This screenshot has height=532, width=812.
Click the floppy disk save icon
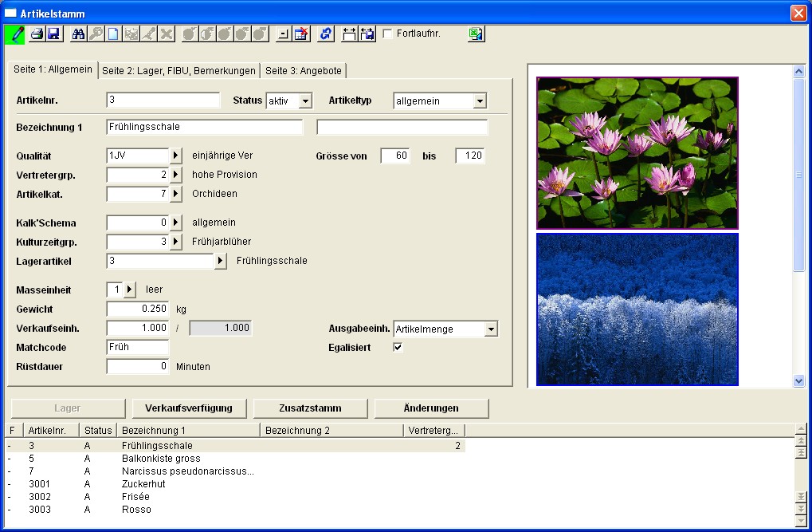tap(53, 34)
